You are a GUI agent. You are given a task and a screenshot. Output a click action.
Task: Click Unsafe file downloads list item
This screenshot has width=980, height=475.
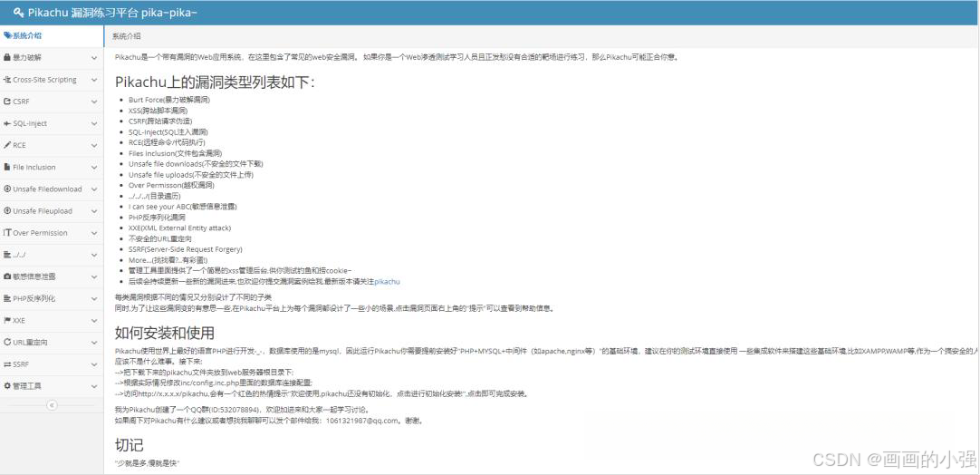196,163
